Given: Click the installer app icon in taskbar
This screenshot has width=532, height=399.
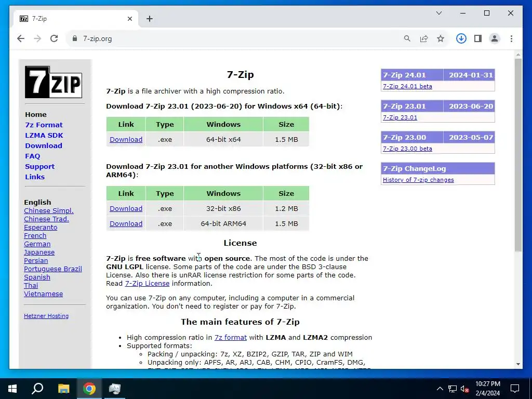Looking at the screenshot, I should pyautogui.click(x=115, y=389).
